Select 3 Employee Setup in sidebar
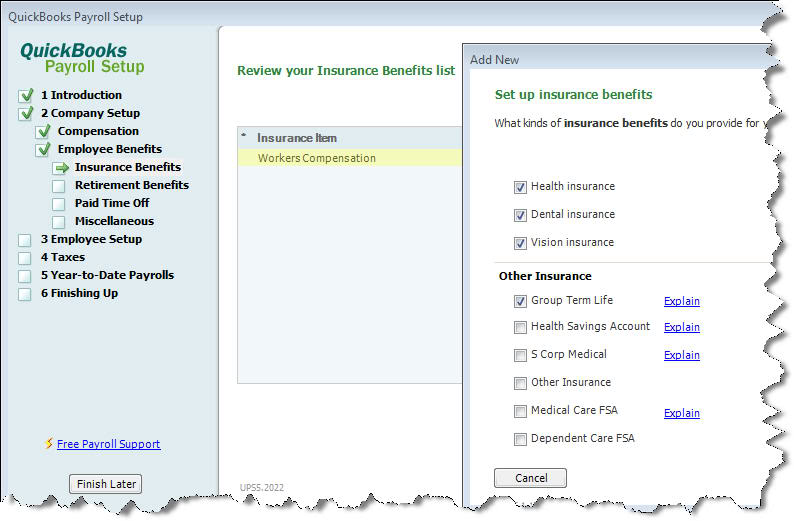The height and width of the screenshot is (521, 794). coord(91,239)
